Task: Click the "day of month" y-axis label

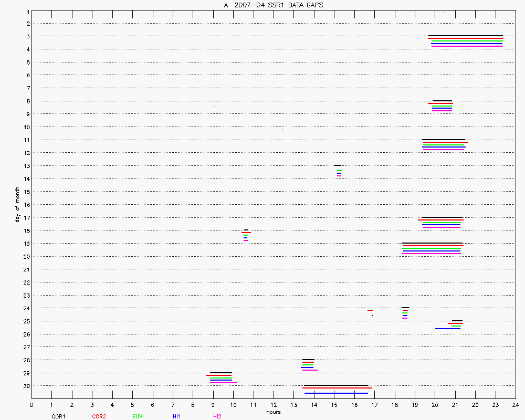Action: [17, 204]
